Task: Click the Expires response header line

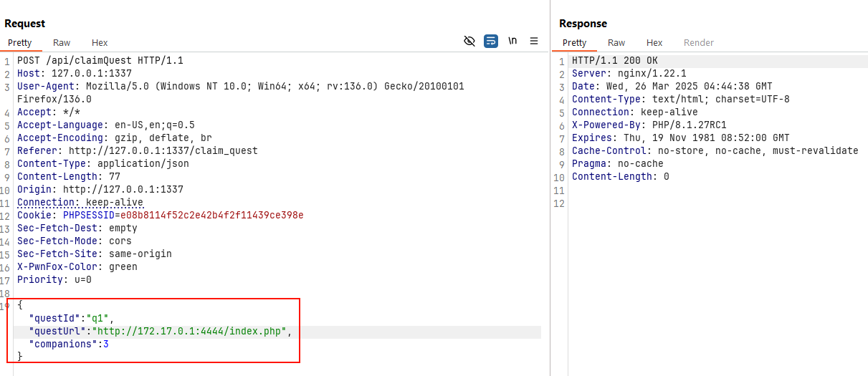Action: pos(681,138)
